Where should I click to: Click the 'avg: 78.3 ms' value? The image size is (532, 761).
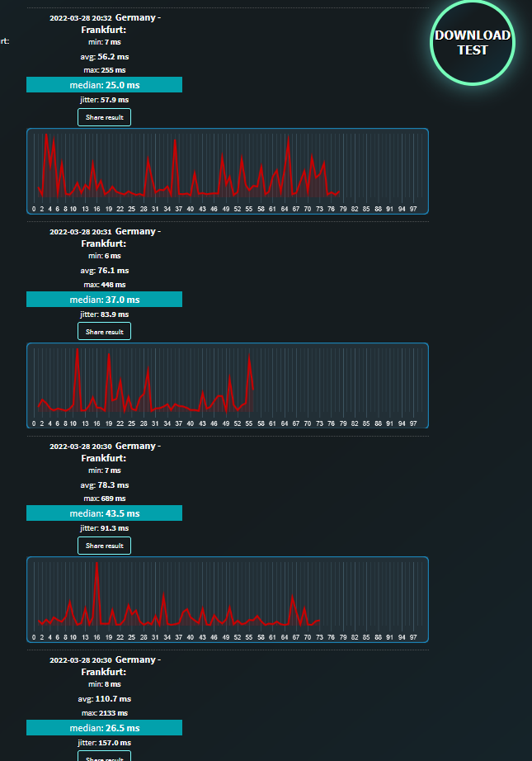[x=105, y=485]
